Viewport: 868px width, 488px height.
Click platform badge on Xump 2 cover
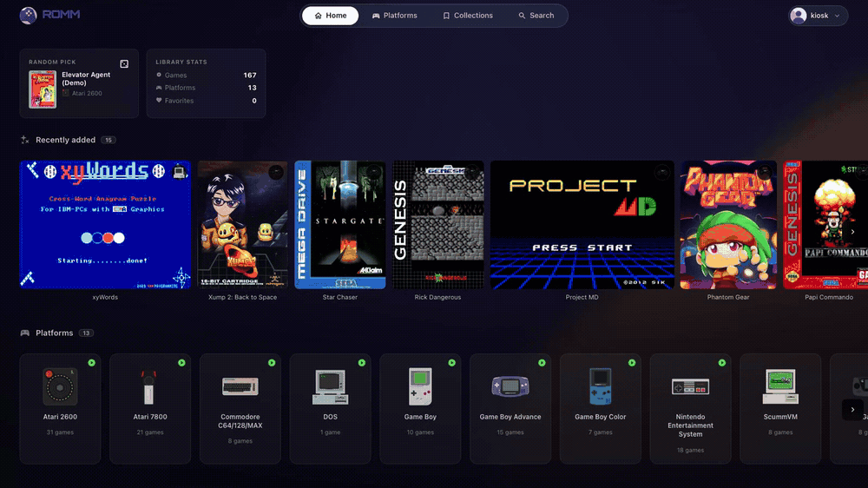point(276,172)
